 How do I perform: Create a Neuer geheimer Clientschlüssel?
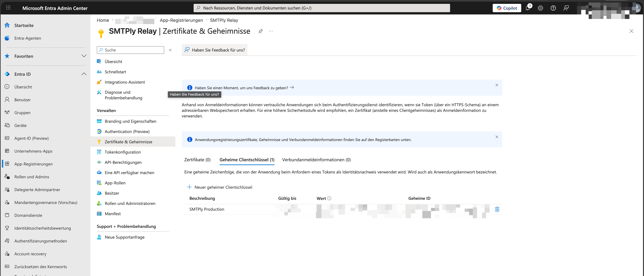click(x=220, y=187)
